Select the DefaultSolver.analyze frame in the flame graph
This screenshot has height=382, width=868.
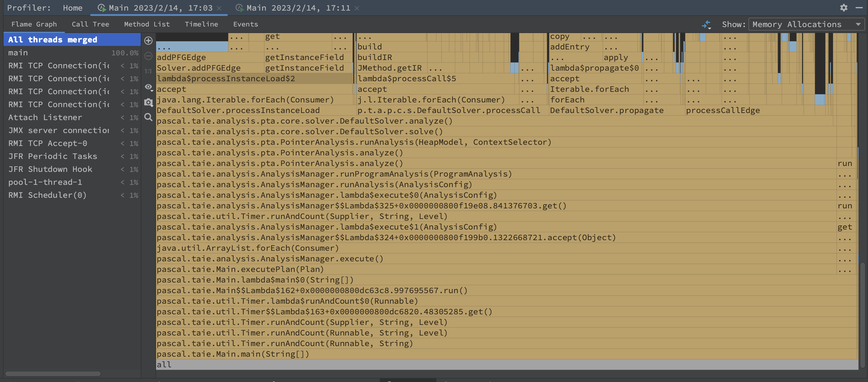tap(304, 121)
